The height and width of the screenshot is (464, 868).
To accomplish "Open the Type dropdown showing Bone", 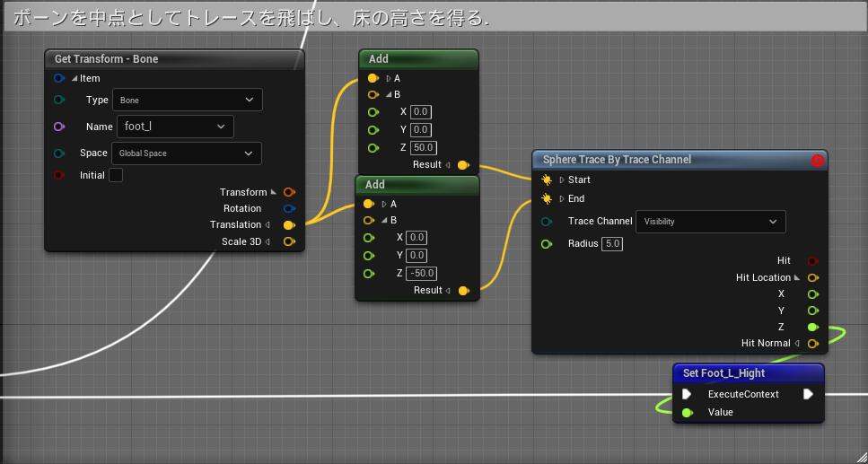I will click(x=187, y=100).
